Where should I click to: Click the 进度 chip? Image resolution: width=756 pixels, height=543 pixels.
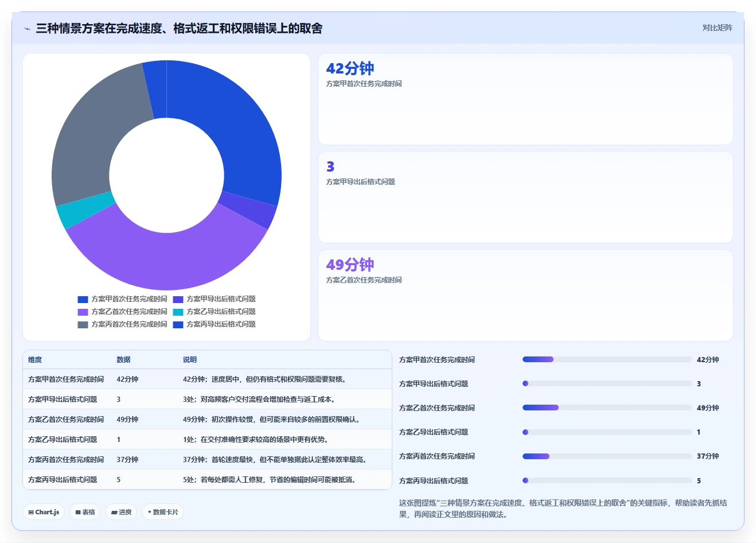click(x=121, y=512)
